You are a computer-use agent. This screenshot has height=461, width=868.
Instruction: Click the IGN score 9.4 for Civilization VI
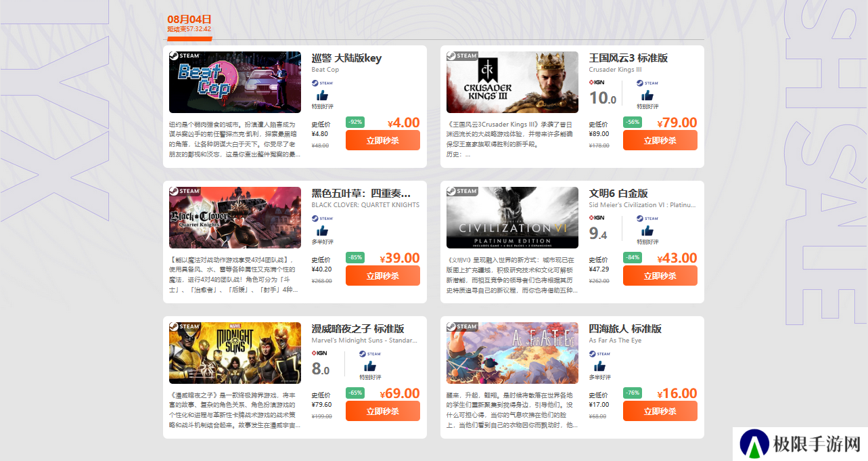pos(598,234)
